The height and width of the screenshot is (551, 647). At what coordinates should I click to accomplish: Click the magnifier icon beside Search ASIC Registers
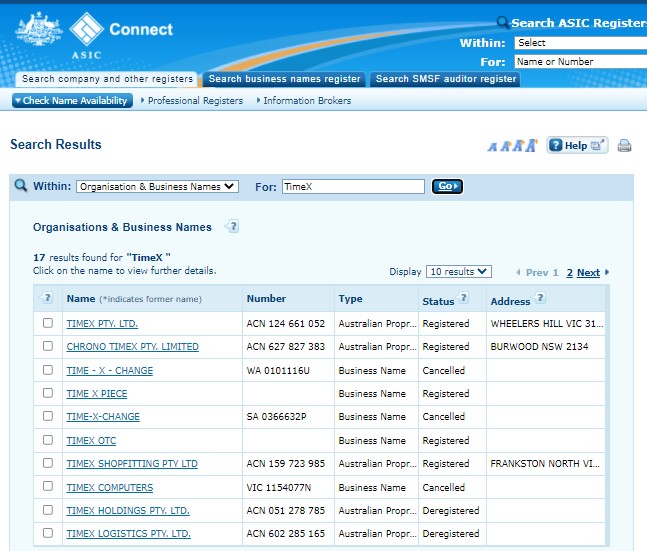(x=502, y=22)
